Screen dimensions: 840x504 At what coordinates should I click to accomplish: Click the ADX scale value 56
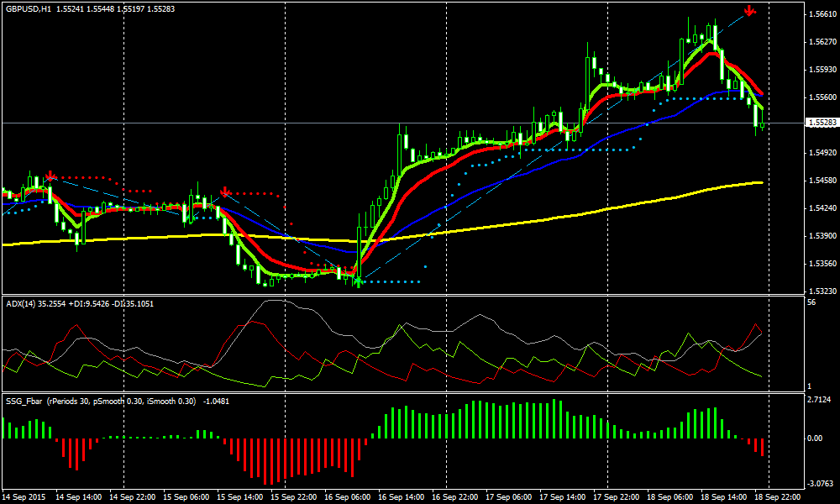812,302
